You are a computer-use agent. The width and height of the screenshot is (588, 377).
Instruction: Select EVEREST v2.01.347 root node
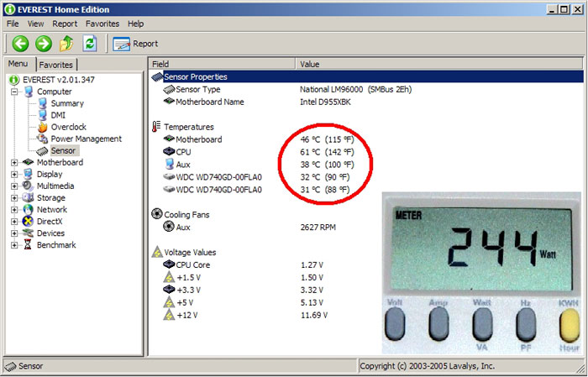(x=59, y=80)
